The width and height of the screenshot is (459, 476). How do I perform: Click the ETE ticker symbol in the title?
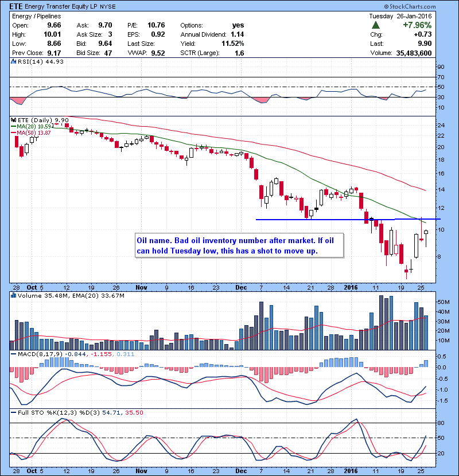16,6
